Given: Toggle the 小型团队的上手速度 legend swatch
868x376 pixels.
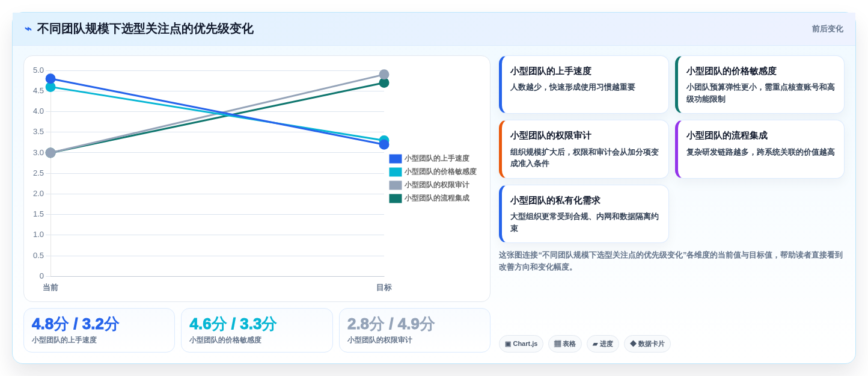Looking at the screenshot, I should pos(396,159).
